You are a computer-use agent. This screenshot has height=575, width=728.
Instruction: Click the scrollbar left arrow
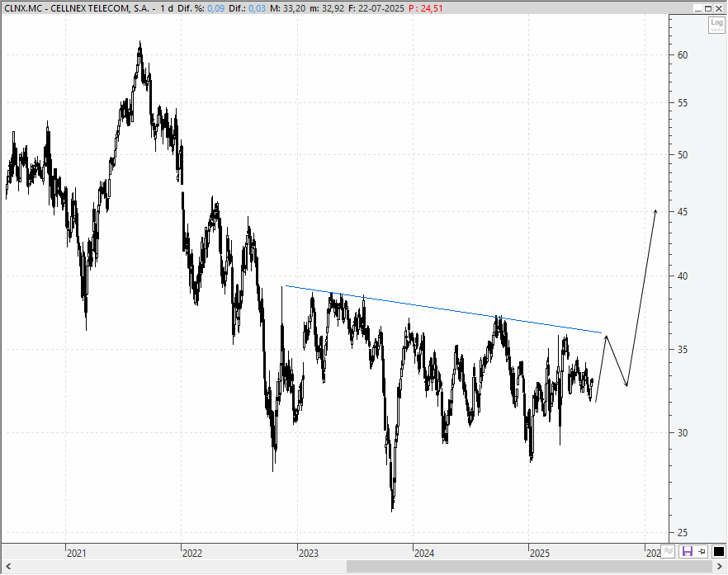8,566
